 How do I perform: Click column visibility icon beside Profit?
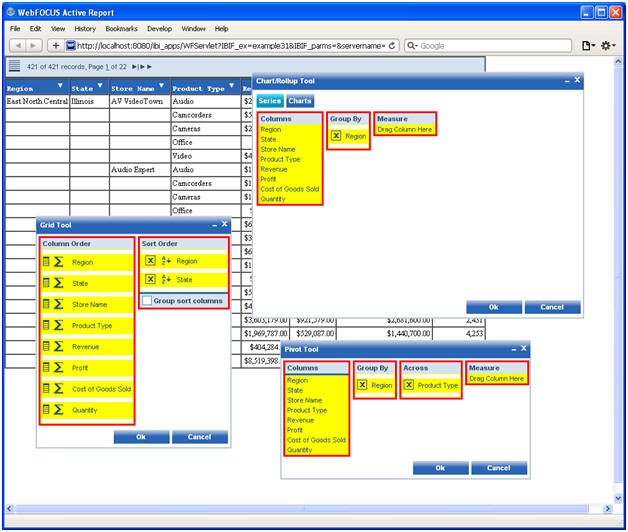[x=46, y=368]
